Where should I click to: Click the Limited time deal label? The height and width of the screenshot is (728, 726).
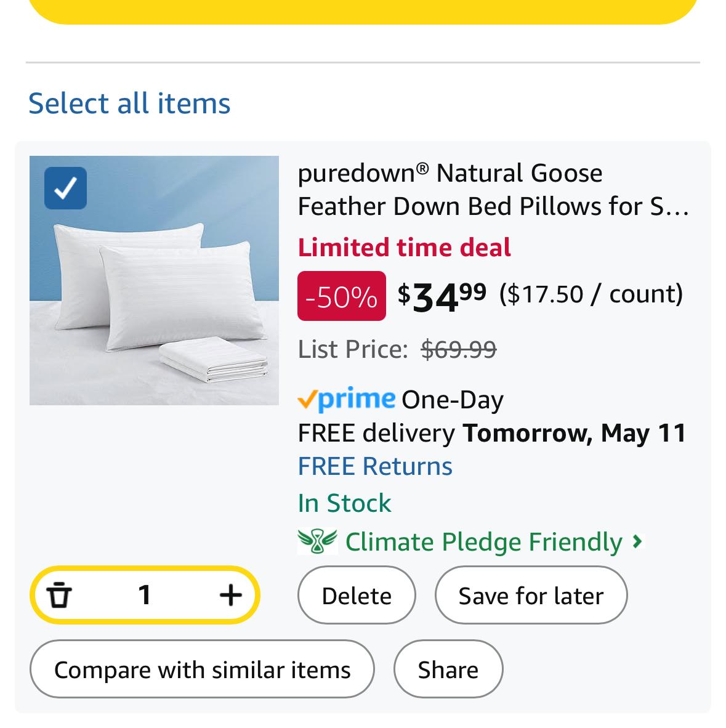[404, 248]
